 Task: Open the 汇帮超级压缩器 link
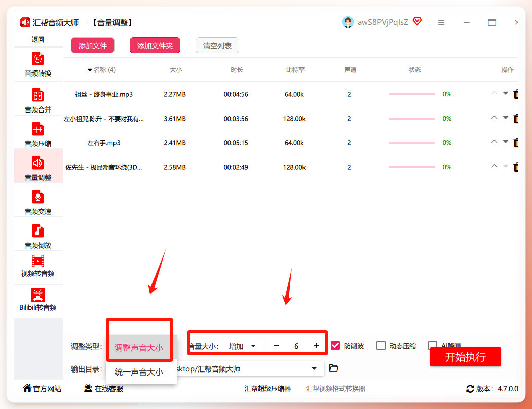(x=268, y=389)
